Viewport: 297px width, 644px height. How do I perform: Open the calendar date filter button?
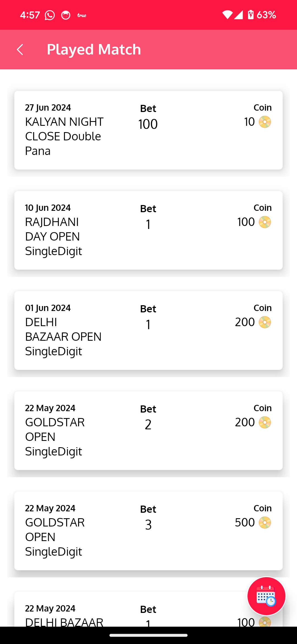pos(266,596)
